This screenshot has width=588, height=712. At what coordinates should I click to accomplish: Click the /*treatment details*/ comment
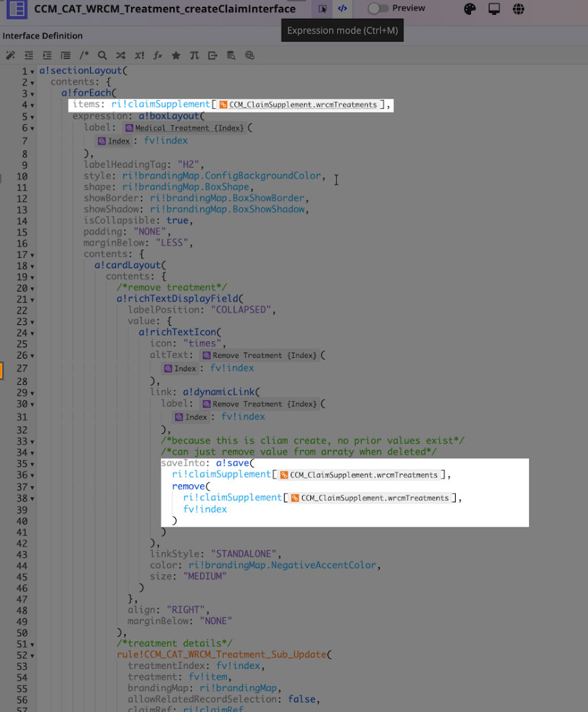(175, 643)
